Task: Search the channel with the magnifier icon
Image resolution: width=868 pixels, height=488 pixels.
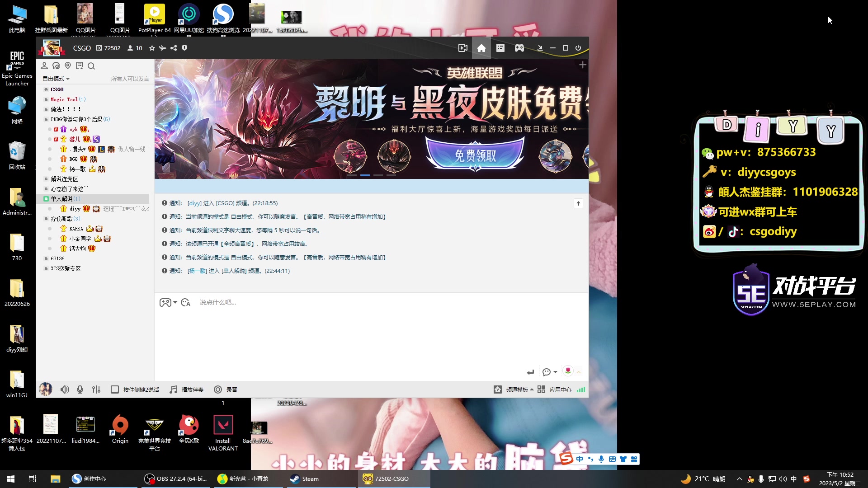Action: [91, 66]
